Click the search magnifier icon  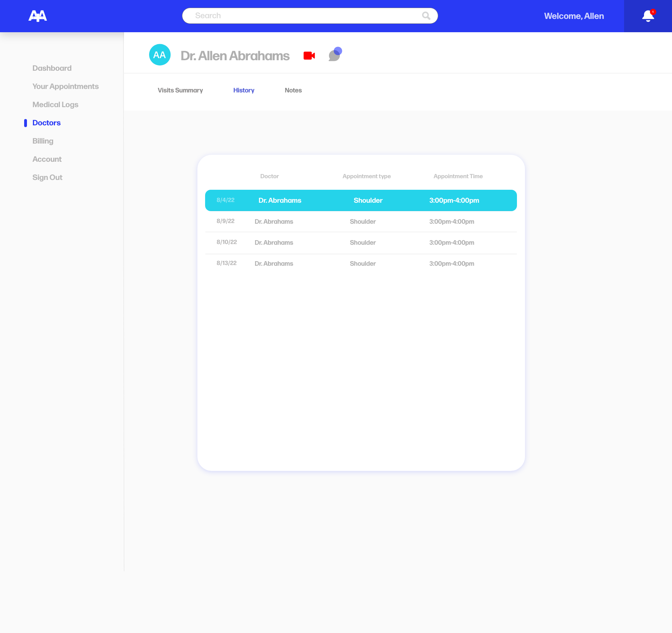coord(426,16)
